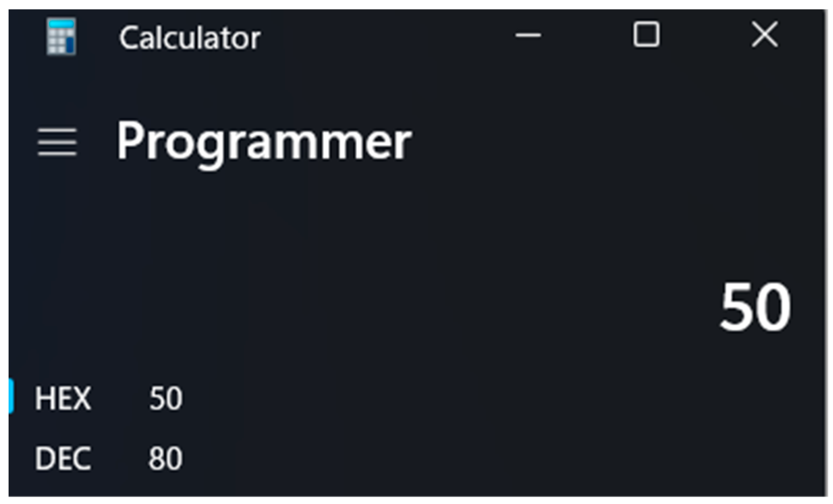The width and height of the screenshot is (833, 504).
Task: Click the HEX value 50
Action: tap(165, 398)
